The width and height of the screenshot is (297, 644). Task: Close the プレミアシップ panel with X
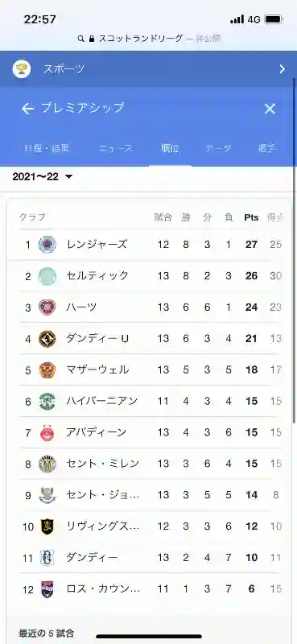point(270,109)
